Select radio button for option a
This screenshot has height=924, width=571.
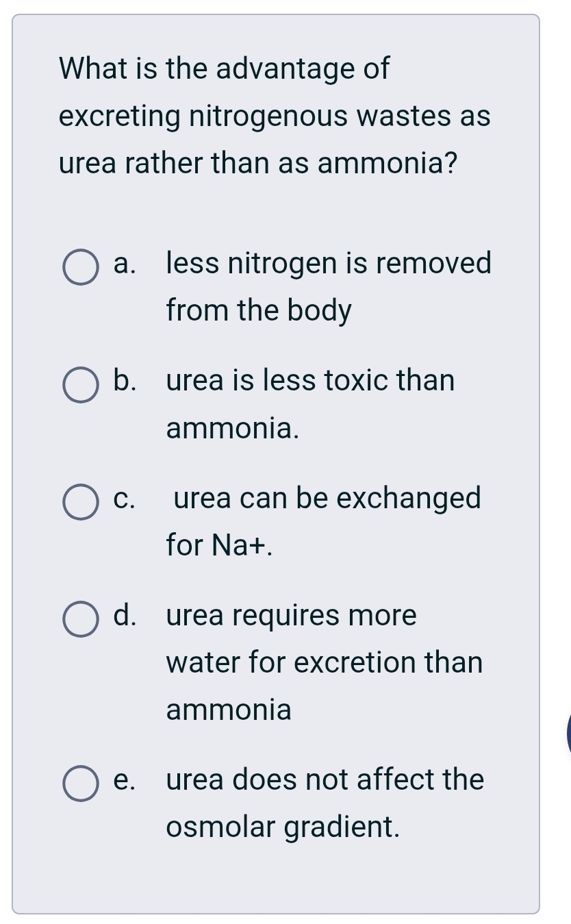(80, 267)
